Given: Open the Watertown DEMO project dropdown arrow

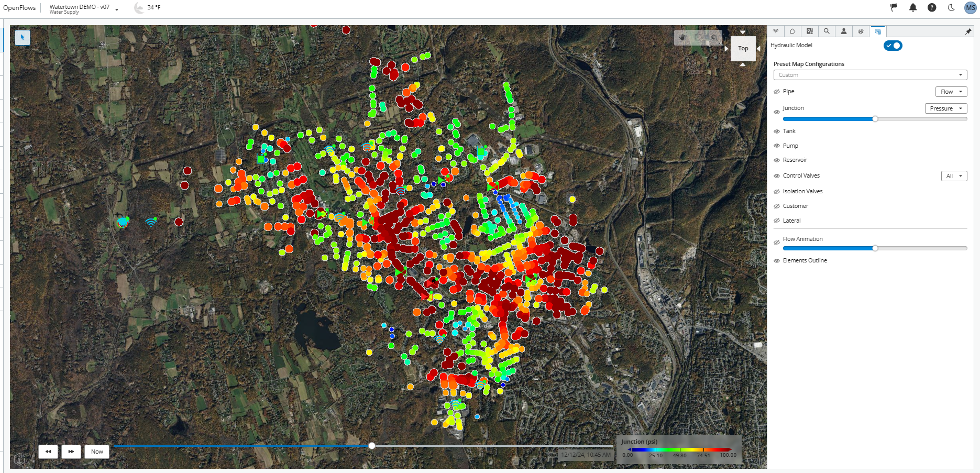Looking at the screenshot, I should pos(117,9).
